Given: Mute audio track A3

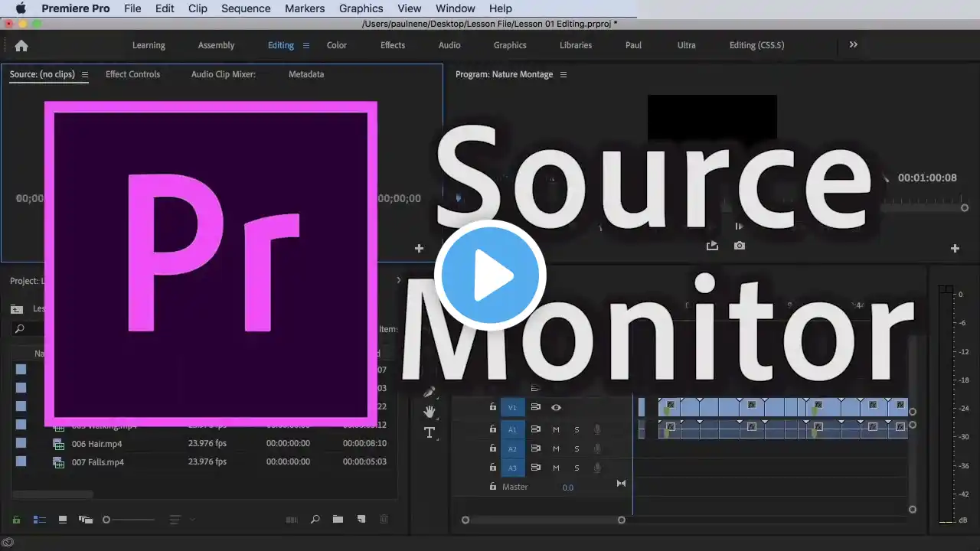Looking at the screenshot, I should click(557, 468).
